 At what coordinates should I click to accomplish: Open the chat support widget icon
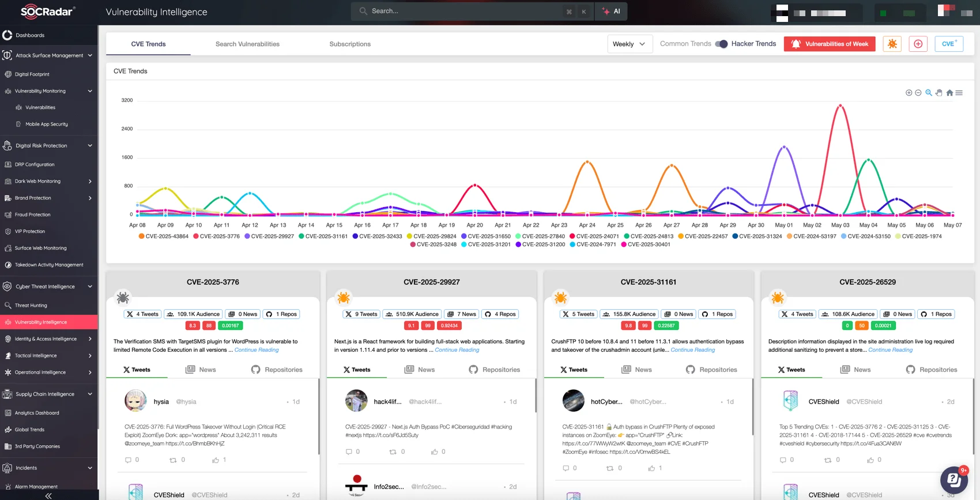[954, 480]
